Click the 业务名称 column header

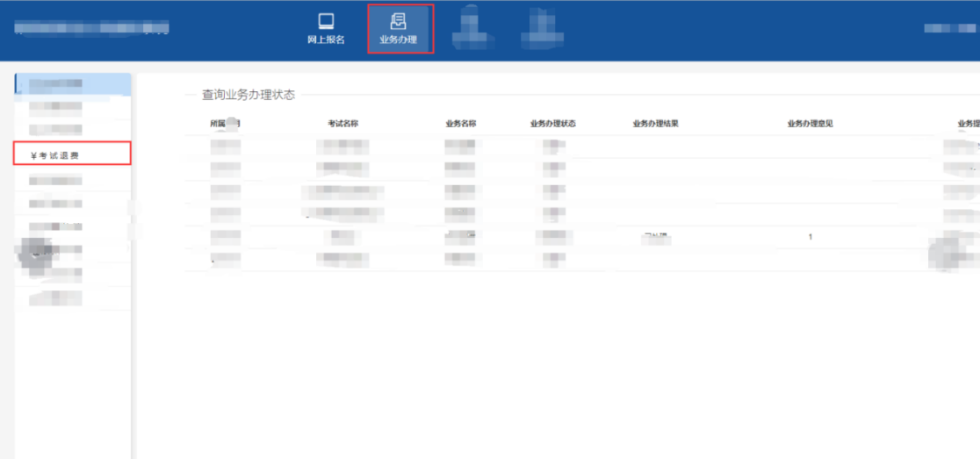tap(460, 124)
